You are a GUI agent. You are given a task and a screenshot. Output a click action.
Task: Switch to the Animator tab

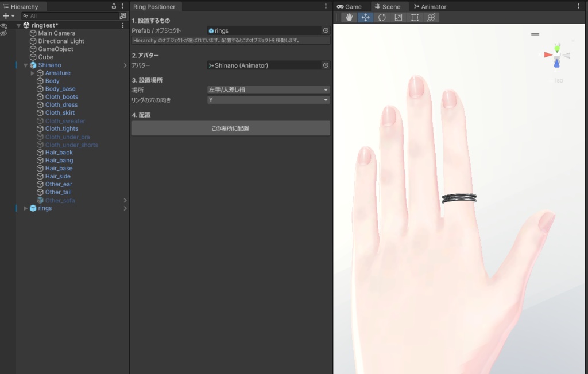tap(430, 7)
